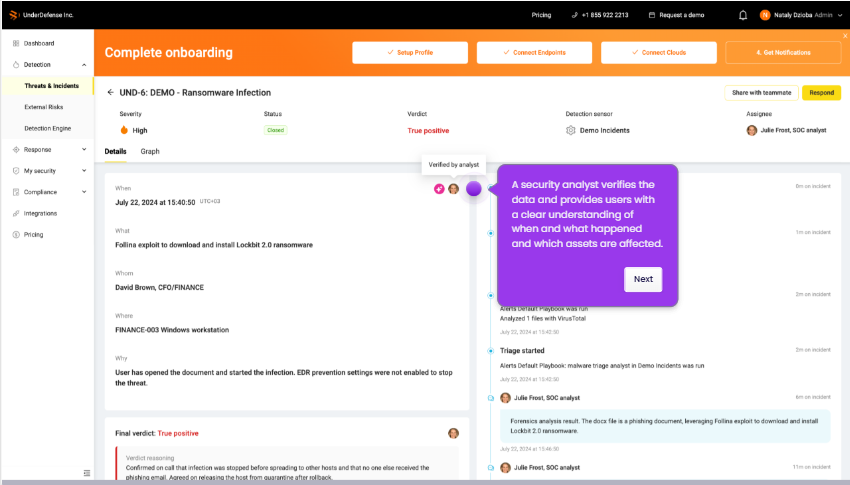The height and width of the screenshot is (485, 850).
Task: Click the My security shield icon
Action: 16,171
